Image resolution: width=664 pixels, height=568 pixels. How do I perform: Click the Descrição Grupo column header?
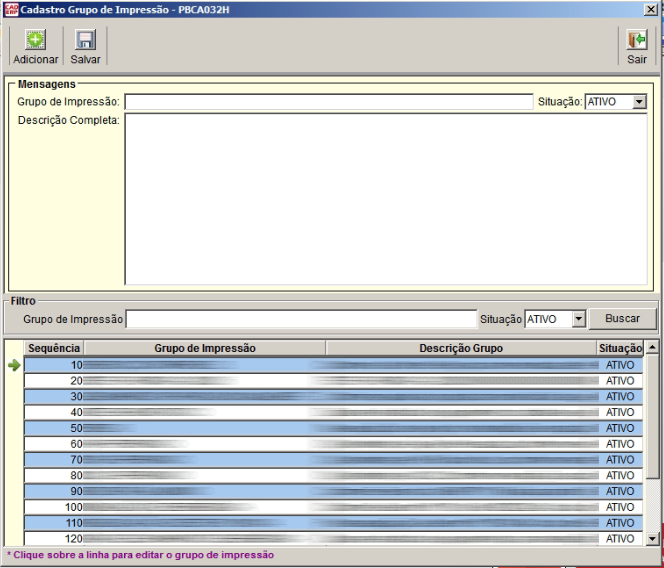point(461,348)
